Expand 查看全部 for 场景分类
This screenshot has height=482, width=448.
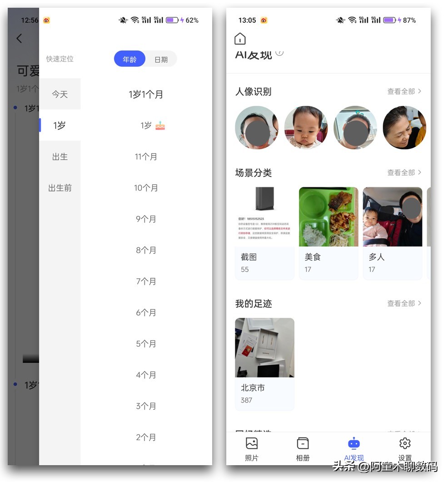click(x=404, y=172)
